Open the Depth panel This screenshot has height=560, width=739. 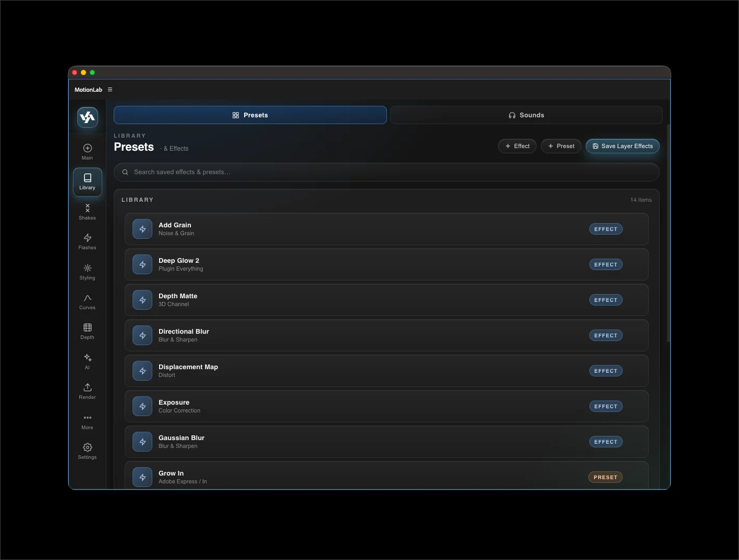tap(88, 331)
